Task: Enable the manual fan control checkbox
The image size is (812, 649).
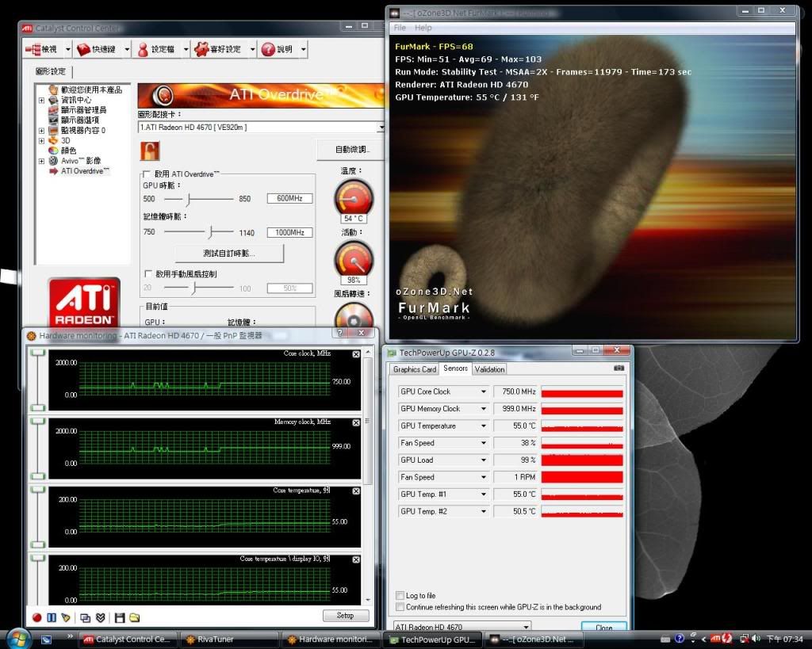Action: [x=147, y=273]
